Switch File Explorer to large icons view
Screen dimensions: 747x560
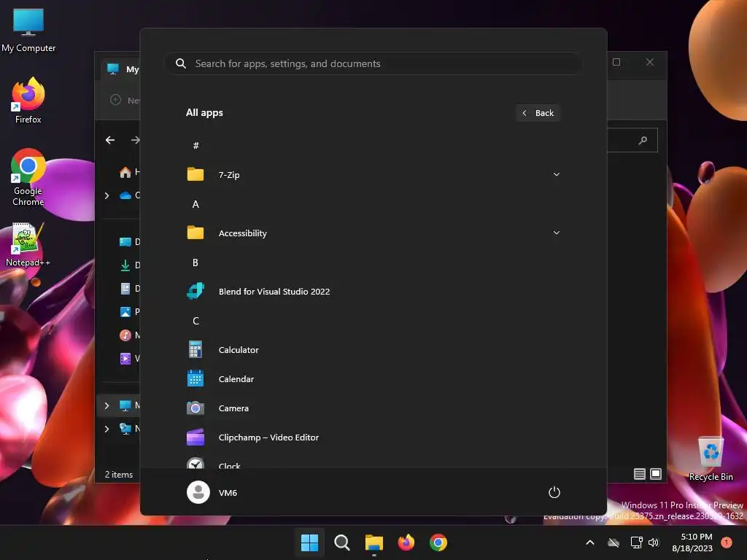coord(656,474)
